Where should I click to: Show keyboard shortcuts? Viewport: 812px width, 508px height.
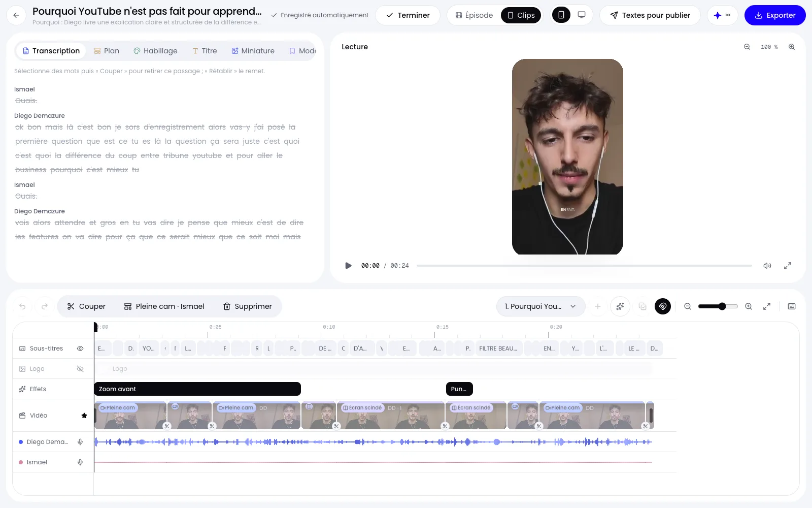pos(792,306)
